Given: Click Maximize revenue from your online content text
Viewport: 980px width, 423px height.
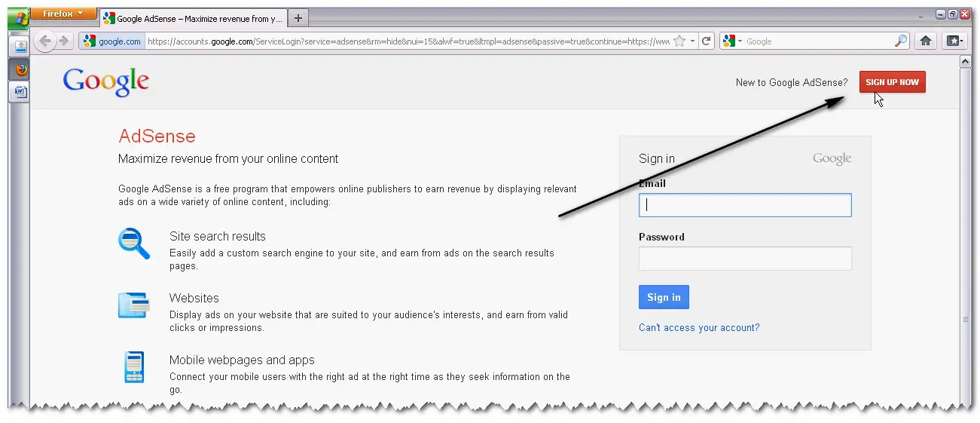Looking at the screenshot, I should 228,159.
